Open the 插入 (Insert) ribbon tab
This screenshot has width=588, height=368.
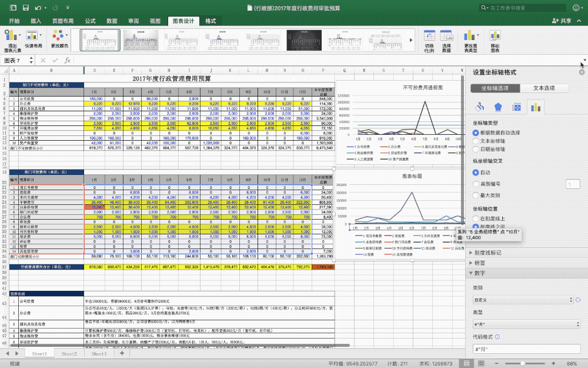click(x=36, y=21)
